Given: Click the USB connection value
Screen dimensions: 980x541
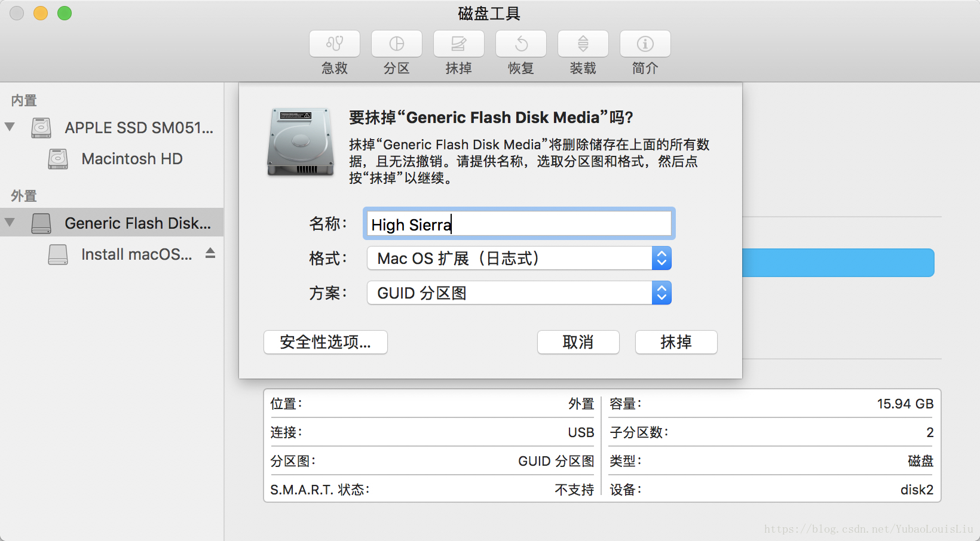Looking at the screenshot, I should pos(581,432).
